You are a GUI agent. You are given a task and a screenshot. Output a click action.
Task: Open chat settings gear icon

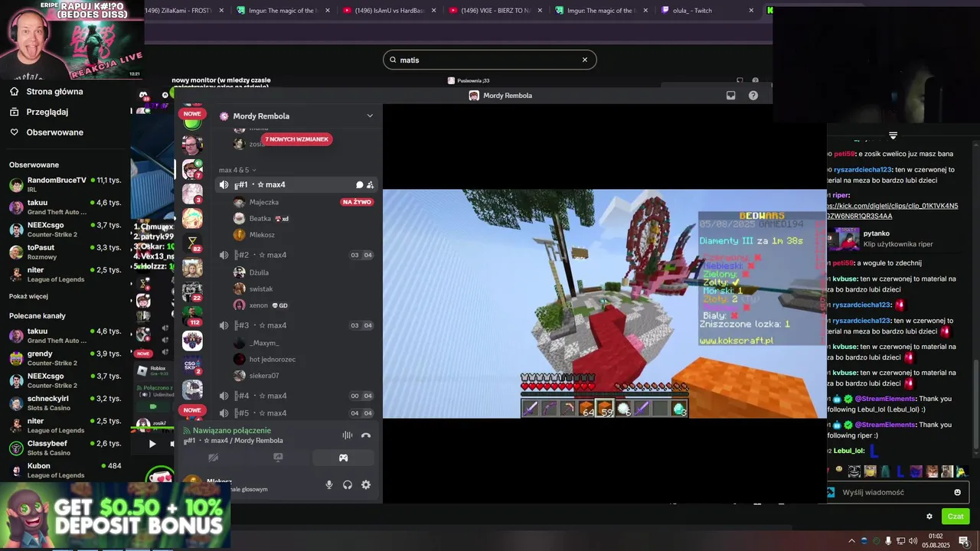click(x=929, y=517)
